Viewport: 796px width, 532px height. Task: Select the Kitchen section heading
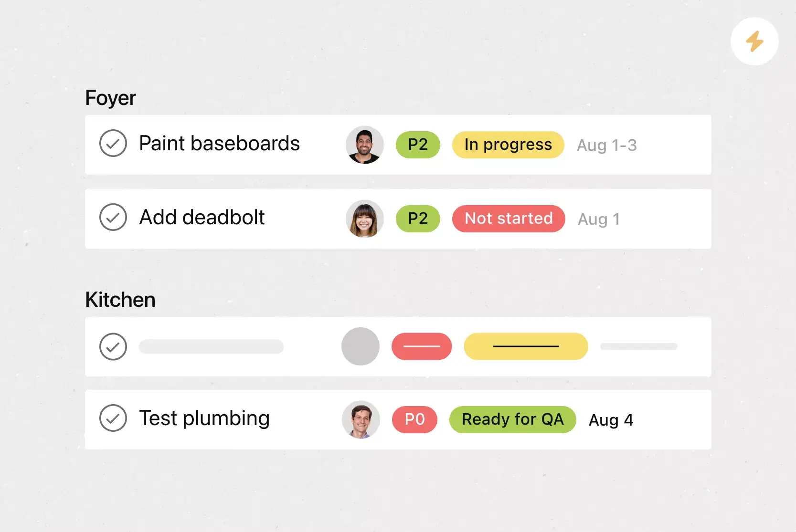tap(120, 300)
